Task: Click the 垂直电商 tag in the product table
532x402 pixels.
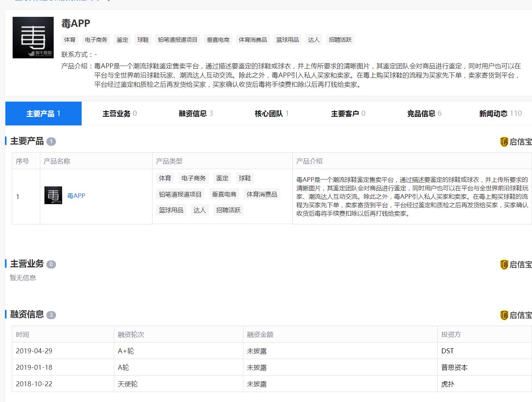Action: tap(224, 194)
